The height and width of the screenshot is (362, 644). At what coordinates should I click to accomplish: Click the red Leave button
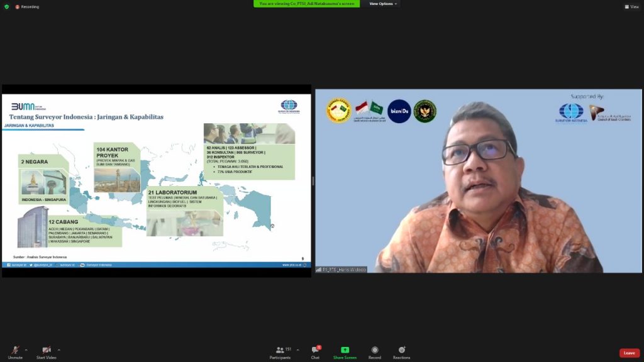(629, 353)
